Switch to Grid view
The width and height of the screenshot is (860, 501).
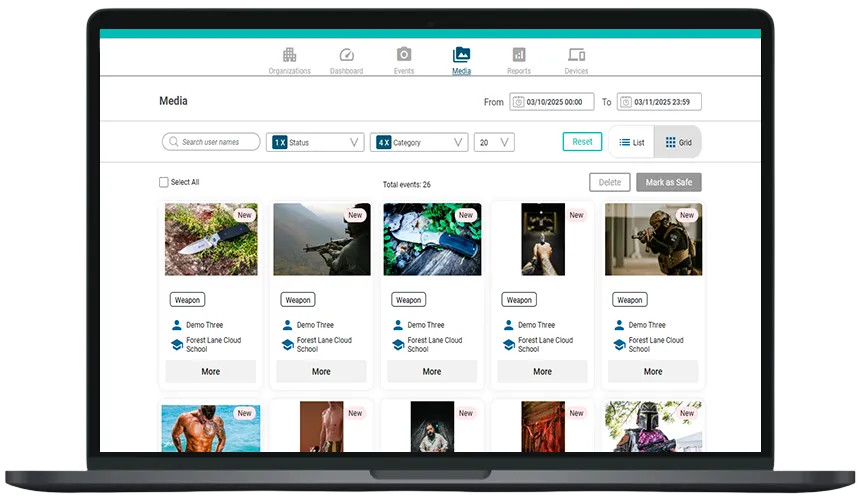coord(678,143)
